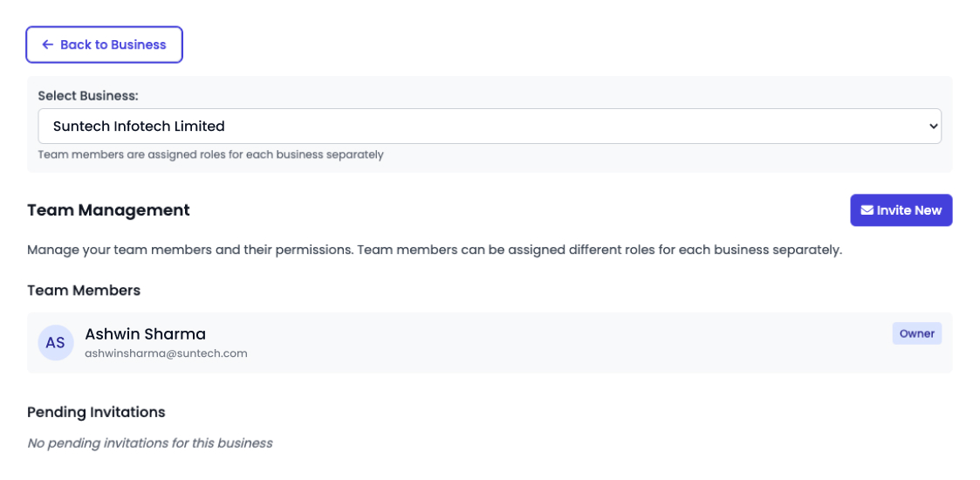
Task: Click the roles per business helper text
Action: (210, 154)
